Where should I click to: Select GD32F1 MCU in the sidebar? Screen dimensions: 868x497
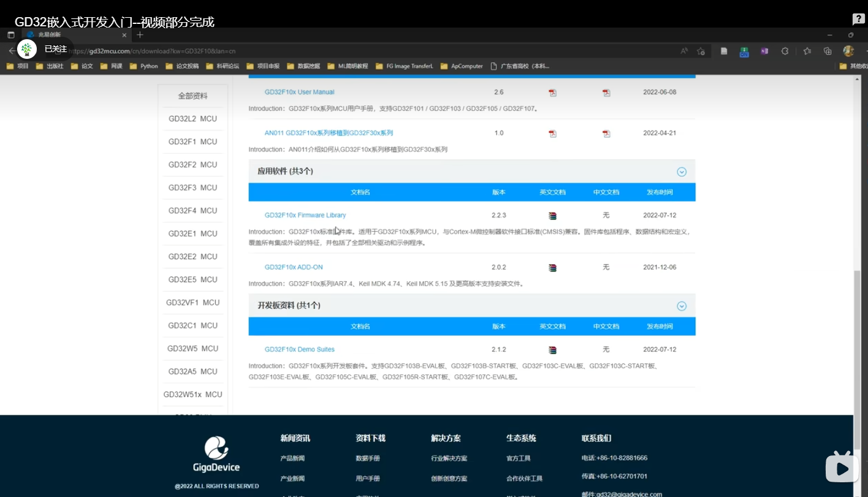[192, 142]
